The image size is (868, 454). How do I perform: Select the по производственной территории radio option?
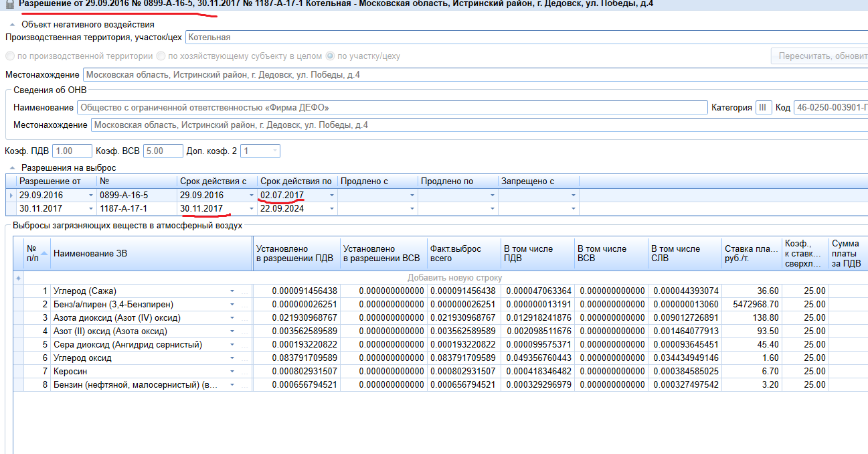(10, 56)
